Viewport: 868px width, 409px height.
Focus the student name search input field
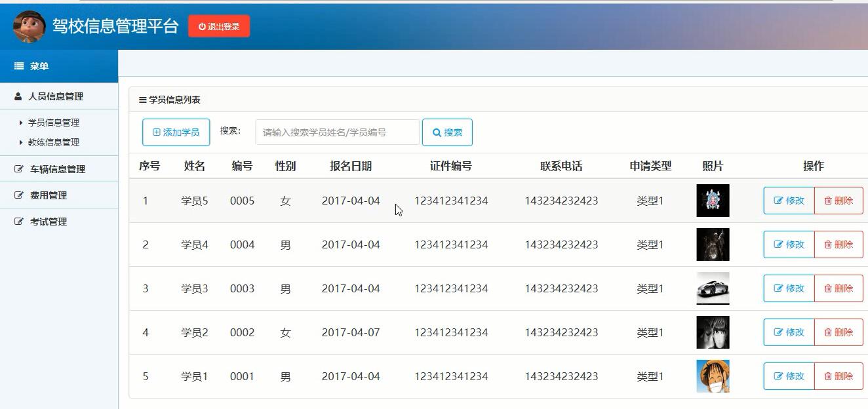[x=337, y=132]
